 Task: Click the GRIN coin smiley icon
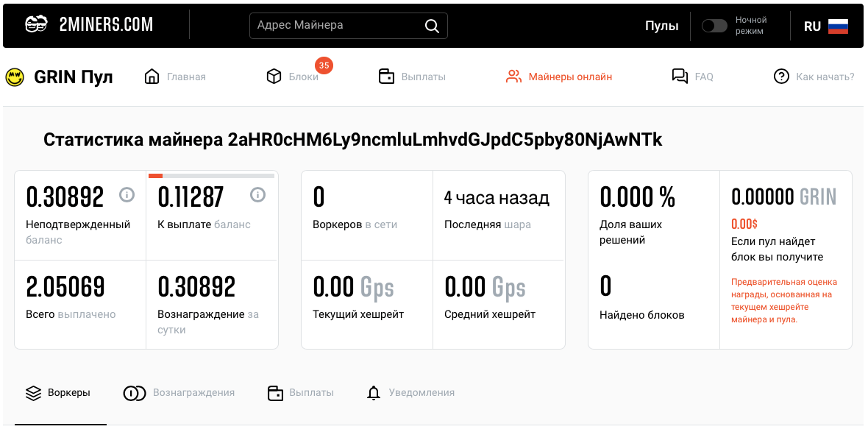(15, 77)
